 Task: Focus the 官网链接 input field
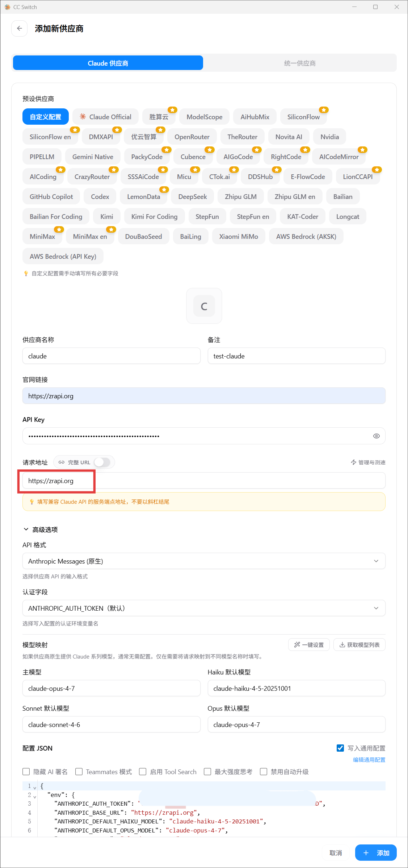pos(204,396)
